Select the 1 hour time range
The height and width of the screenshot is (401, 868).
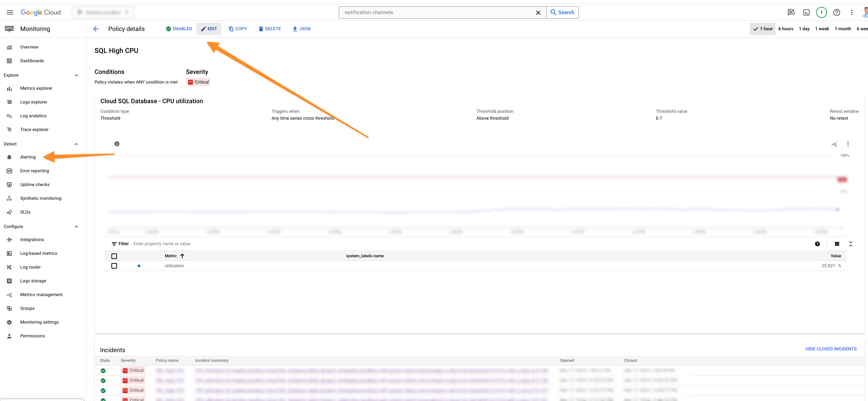pyautogui.click(x=763, y=29)
